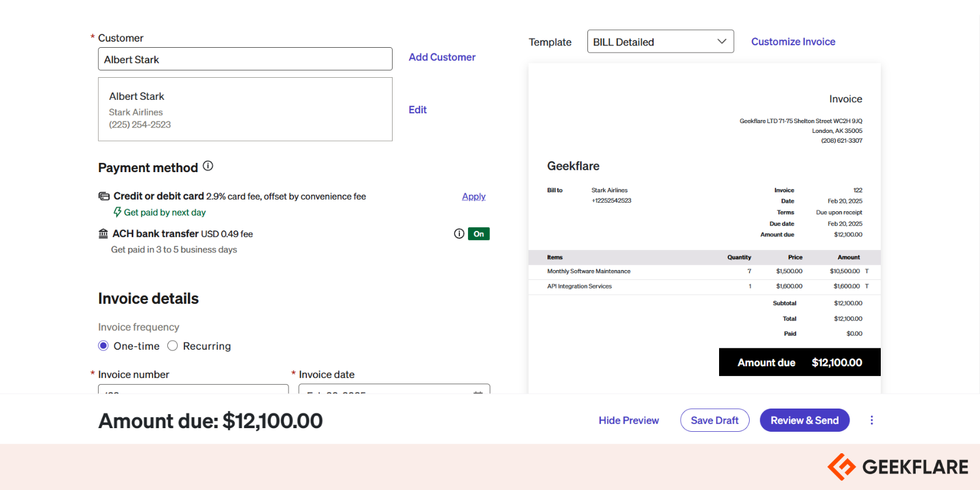
Task: Click the black Amount due banner in preview
Action: (x=800, y=362)
